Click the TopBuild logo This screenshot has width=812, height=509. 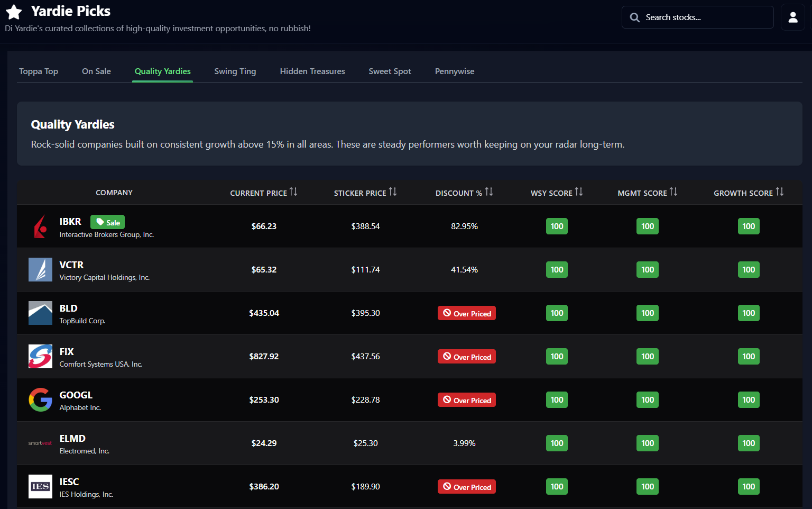[x=40, y=313]
